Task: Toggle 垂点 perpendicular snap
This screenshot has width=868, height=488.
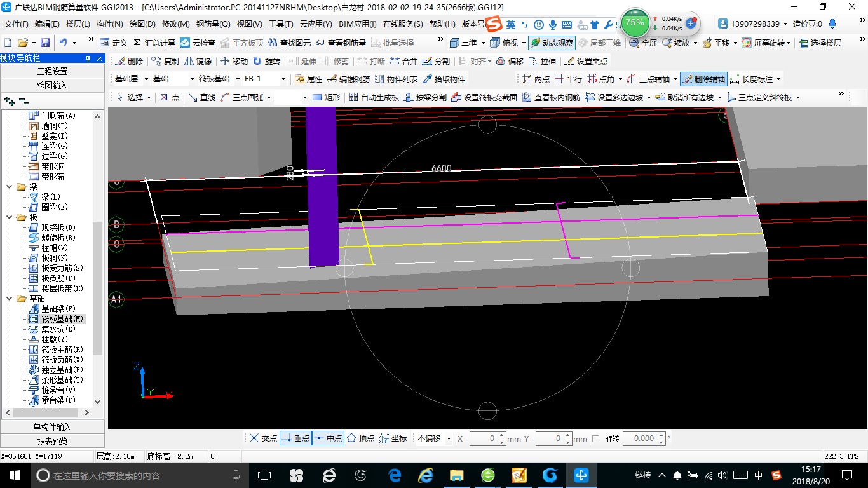Action: tap(295, 438)
